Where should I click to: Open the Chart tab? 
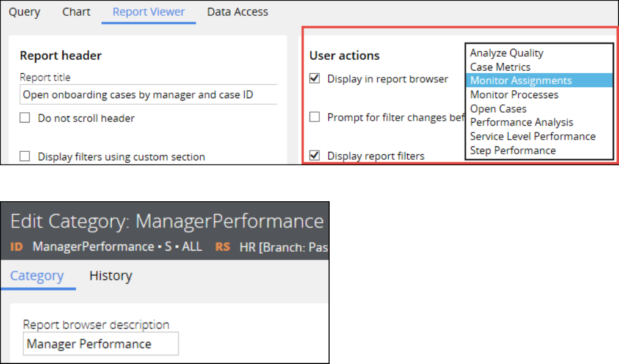[x=76, y=12]
